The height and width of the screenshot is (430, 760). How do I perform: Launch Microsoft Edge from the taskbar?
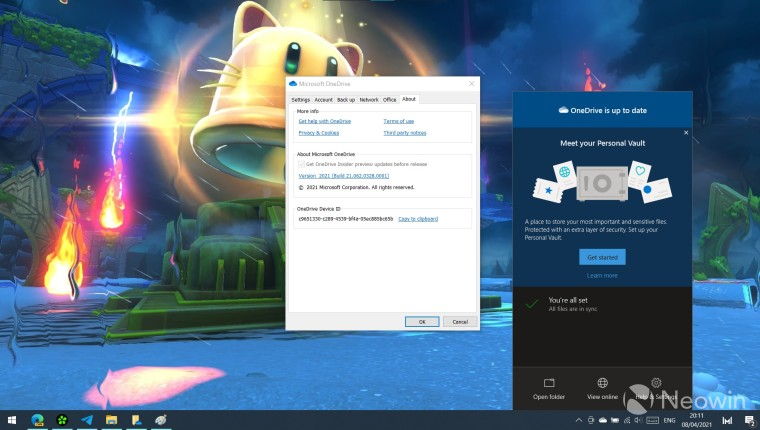click(x=37, y=420)
